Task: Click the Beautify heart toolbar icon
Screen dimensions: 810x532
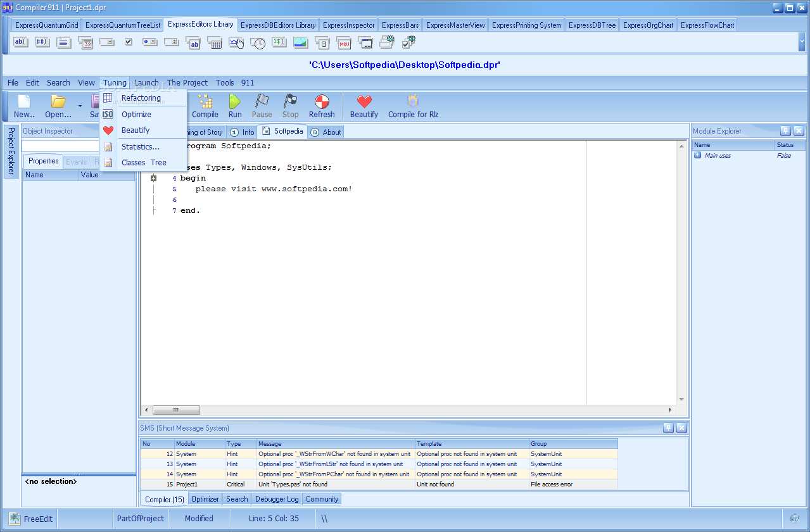Action: [x=364, y=101]
